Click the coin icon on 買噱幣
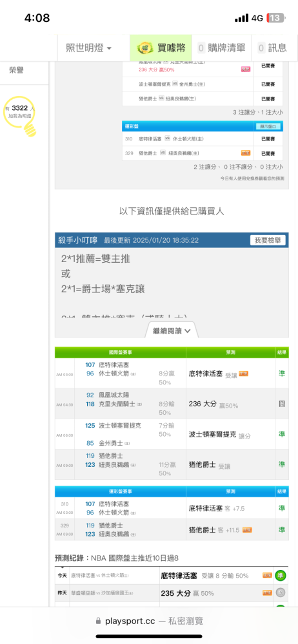The width and height of the screenshot is (298, 644). coord(145,48)
